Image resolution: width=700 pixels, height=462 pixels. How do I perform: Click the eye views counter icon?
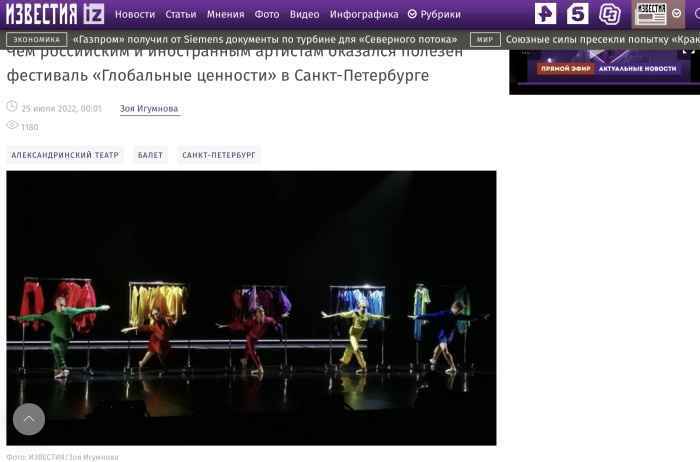pyautogui.click(x=12, y=126)
